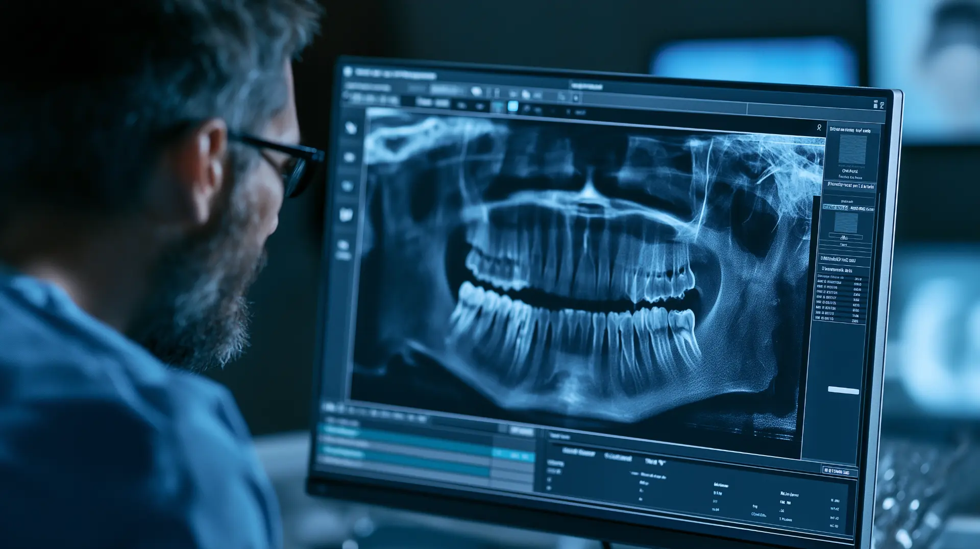
Task: Click the small outlined square button in the top toolbar
Action: click(576, 97)
